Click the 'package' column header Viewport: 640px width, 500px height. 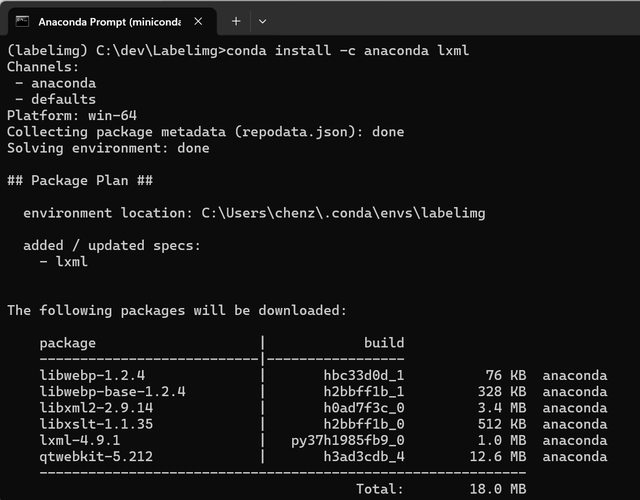[68, 343]
